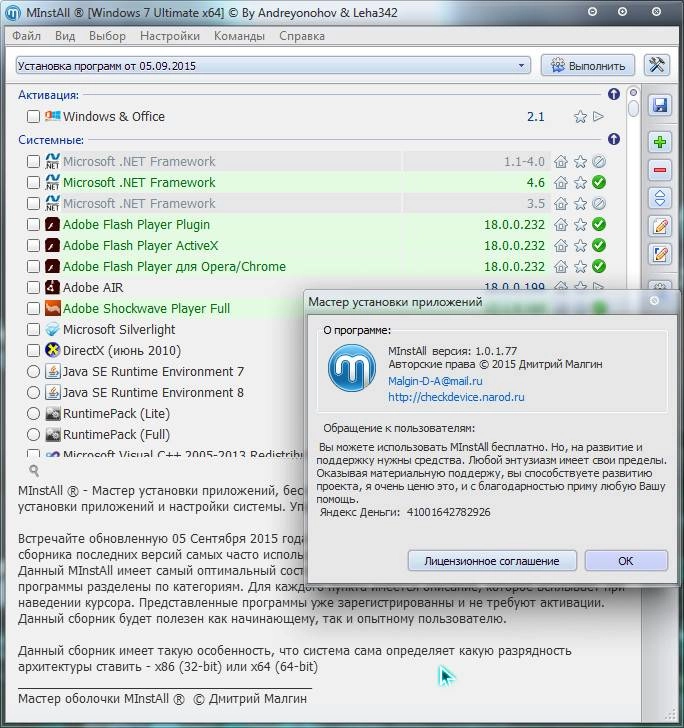The image size is (684, 728).
Task: Select Java SE Runtime Environment 8 radio
Action: click(x=33, y=392)
